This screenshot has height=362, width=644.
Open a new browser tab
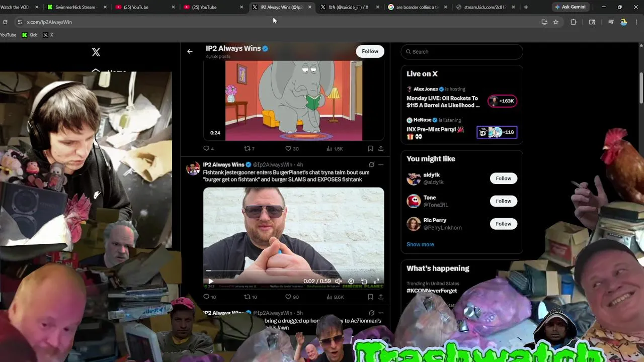pyautogui.click(x=526, y=7)
